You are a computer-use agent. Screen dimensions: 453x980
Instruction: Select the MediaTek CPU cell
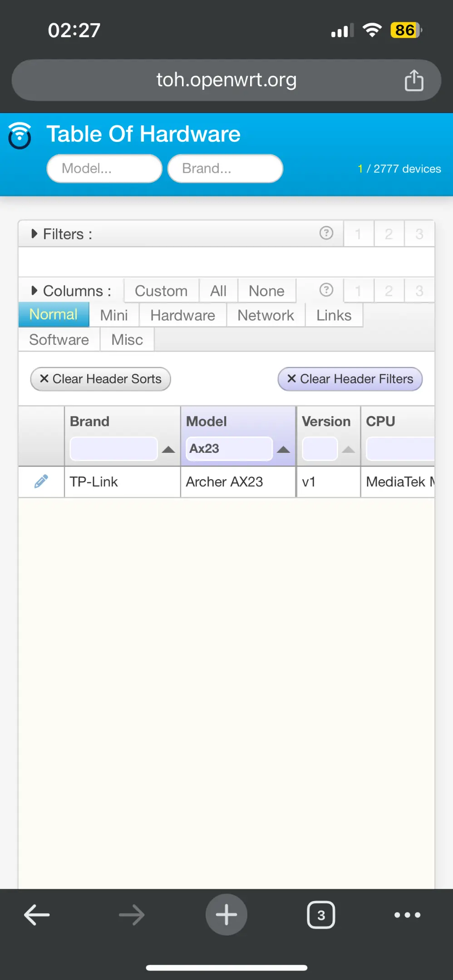coord(398,482)
